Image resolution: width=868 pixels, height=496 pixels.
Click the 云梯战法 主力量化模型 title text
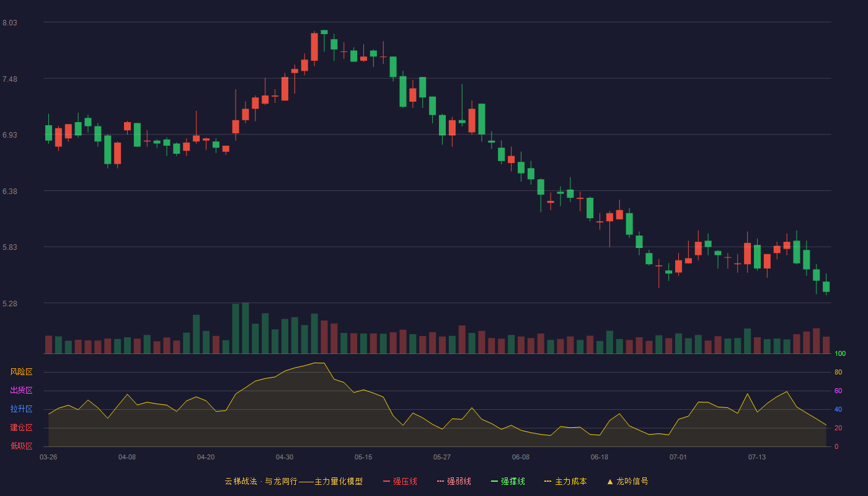(x=293, y=481)
